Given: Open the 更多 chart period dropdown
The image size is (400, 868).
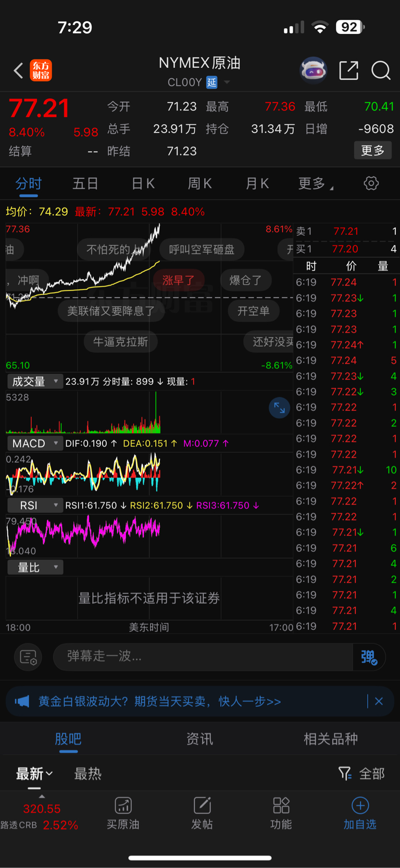Looking at the screenshot, I should [316, 184].
